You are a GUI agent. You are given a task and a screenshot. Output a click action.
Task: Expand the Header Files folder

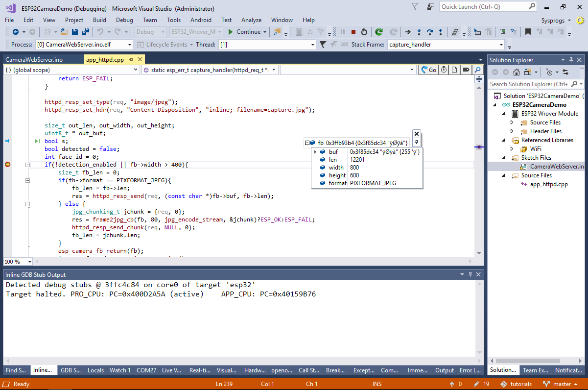[x=512, y=131]
